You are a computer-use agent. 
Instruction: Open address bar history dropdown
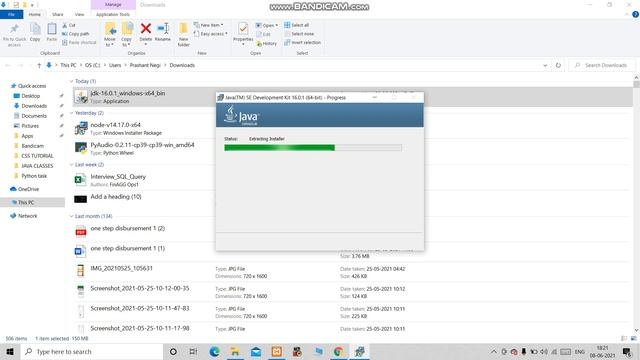point(545,65)
